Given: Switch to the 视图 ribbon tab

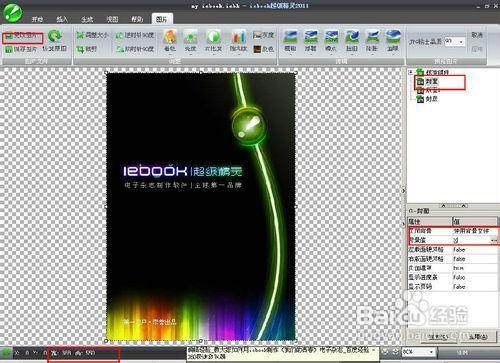Looking at the screenshot, I should click(x=112, y=19).
